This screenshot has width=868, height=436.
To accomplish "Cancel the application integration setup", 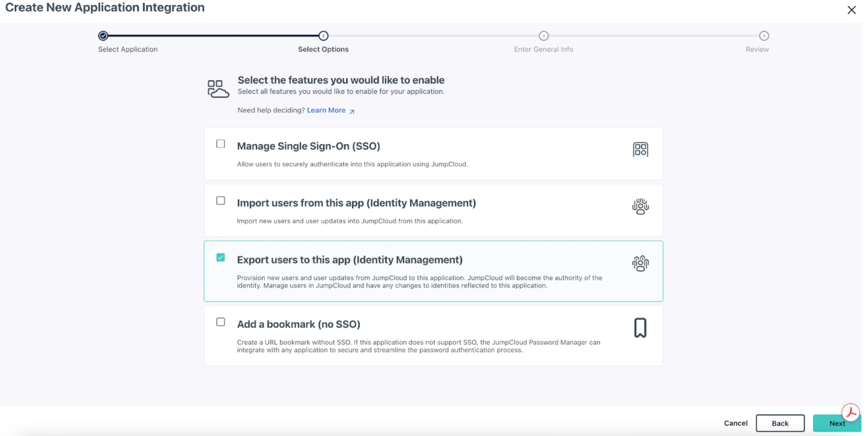I will [x=736, y=423].
